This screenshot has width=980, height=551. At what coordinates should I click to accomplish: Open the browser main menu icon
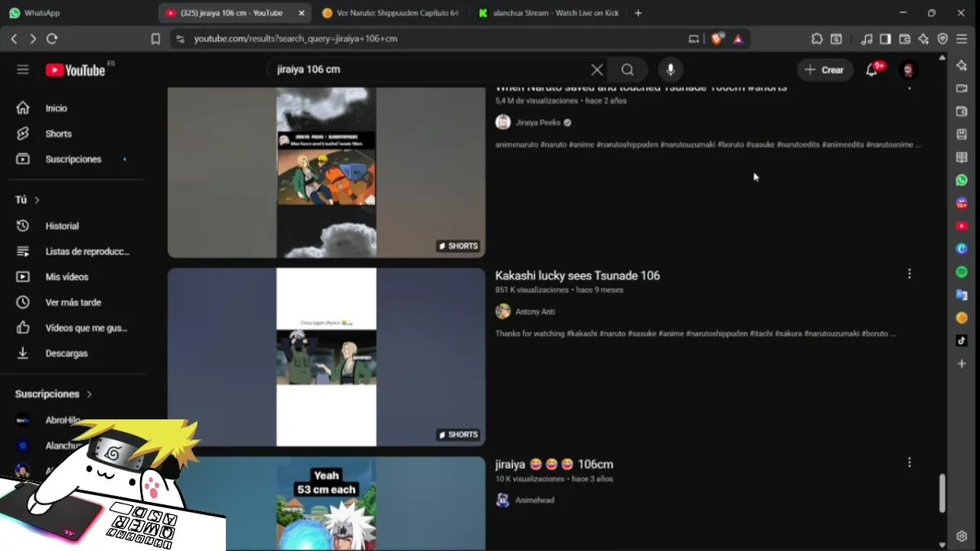click(962, 38)
